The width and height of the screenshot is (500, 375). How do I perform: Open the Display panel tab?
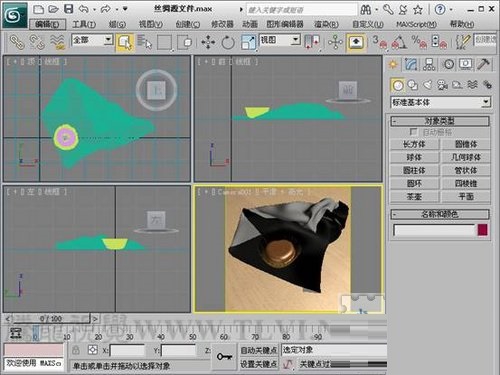coord(465,64)
